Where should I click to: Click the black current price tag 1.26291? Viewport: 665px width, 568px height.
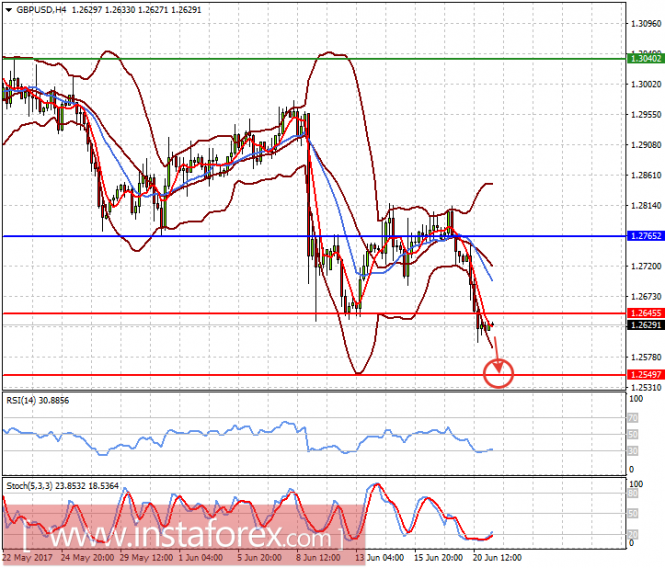click(x=645, y=325)
